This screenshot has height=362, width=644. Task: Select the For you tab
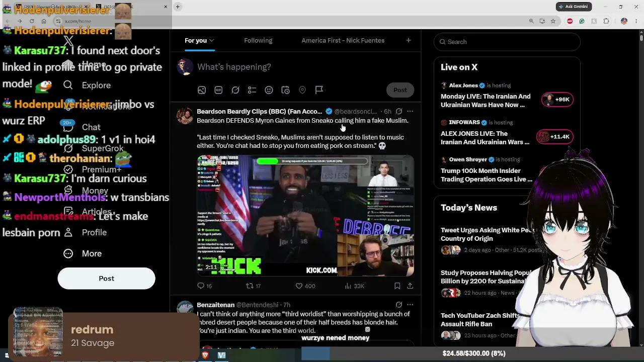tap(196, 40)
